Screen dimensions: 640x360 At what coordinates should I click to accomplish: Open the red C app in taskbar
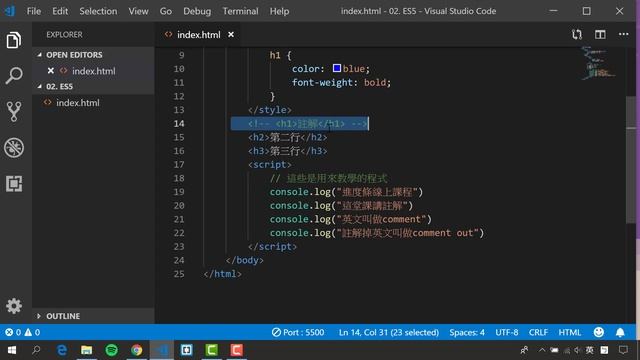pyautogui.click(x=236, y=350)
